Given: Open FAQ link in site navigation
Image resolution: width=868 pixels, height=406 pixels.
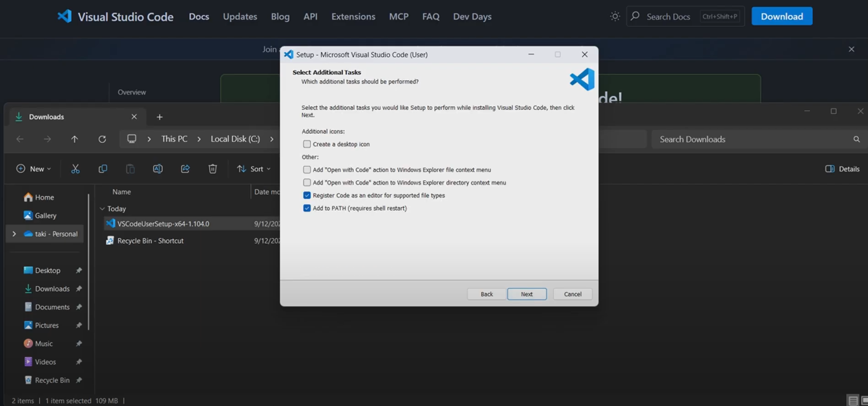Looking at the screenshot, I should (431, 16).
